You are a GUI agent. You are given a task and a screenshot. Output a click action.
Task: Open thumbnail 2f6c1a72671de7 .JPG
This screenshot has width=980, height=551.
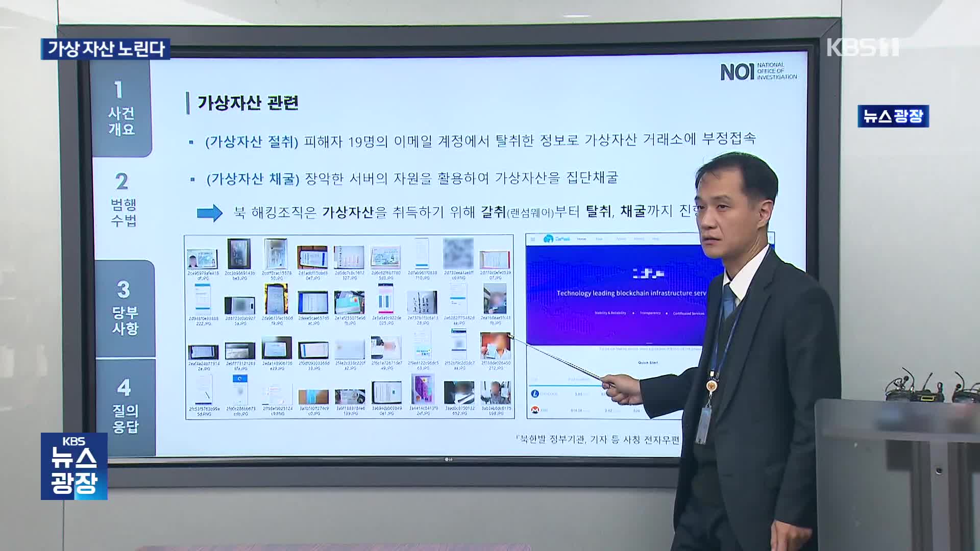pos(386,348)
